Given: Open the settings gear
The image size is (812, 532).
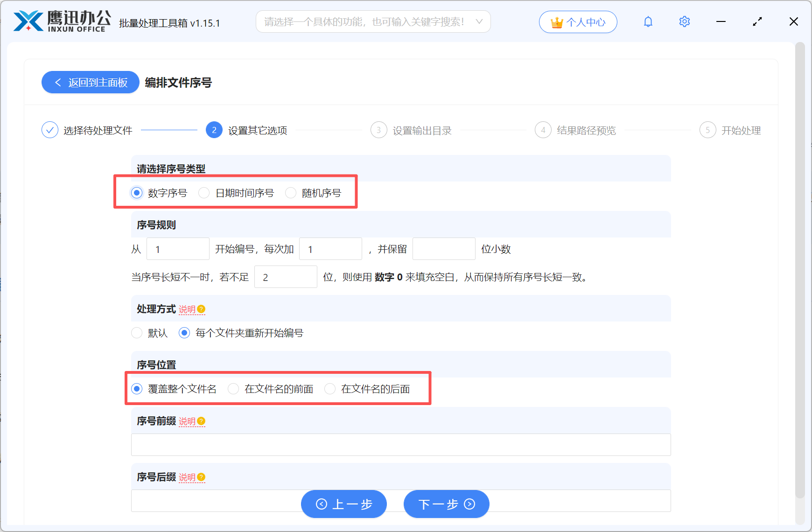Looking at the screenshot, I should pos(685,21).
